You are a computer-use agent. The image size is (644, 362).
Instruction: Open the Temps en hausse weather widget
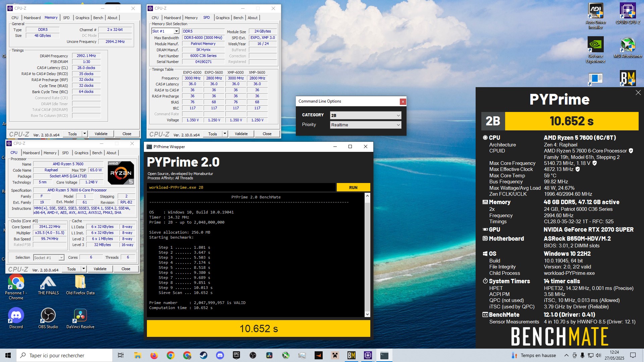(x=533, y=355)
